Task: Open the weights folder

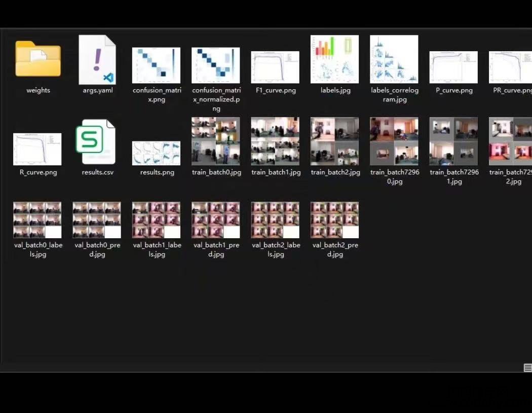Action: click(x=38, y=59)
